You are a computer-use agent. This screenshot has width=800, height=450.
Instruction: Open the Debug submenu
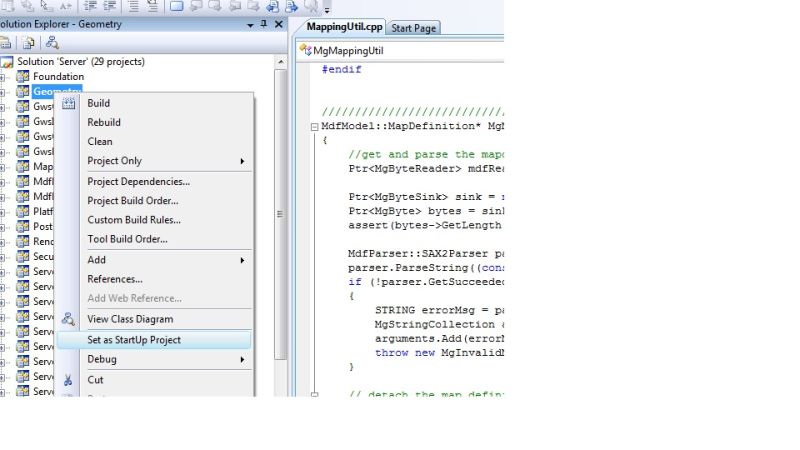coord(155,359)
